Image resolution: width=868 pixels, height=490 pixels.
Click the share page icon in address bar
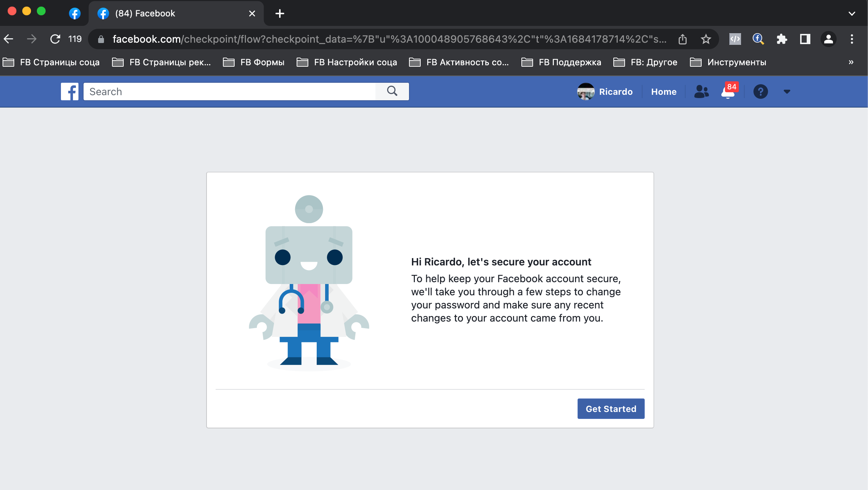coord(683,39)
